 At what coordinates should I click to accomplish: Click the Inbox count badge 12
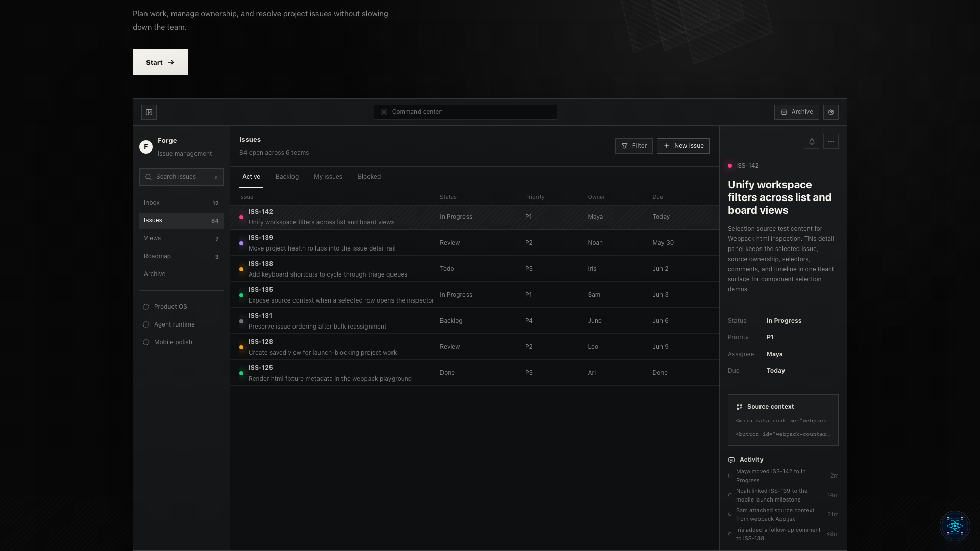(x=215, y=203)
